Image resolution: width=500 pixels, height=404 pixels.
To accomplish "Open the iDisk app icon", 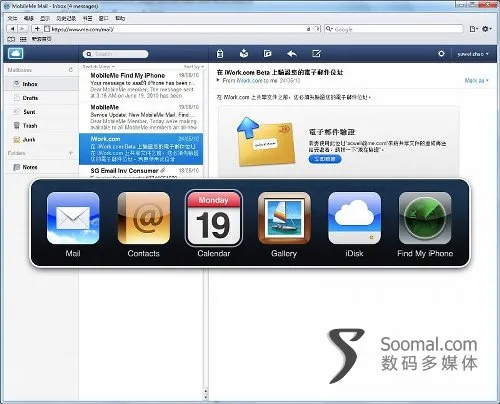I will [x=354, y=218].
